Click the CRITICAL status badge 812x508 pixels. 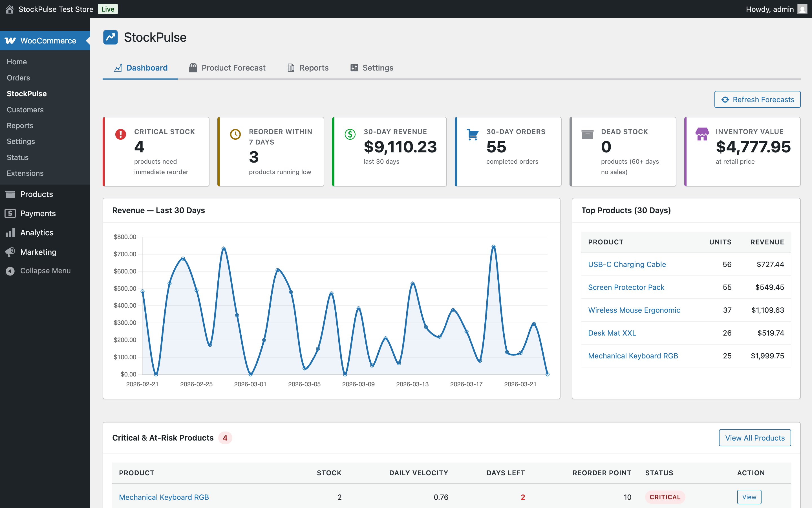point(665,497)
